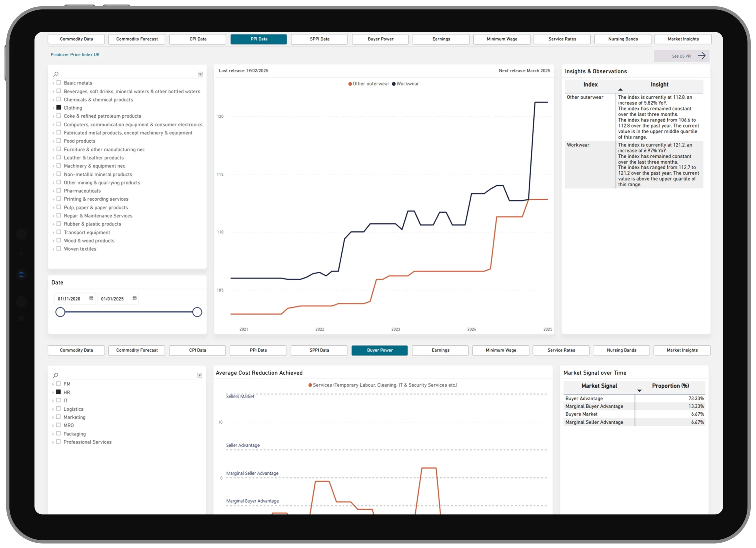The image size is (756, 548).
Task: Uncheck the Clothing checkbox
Action: coord(59,108)
